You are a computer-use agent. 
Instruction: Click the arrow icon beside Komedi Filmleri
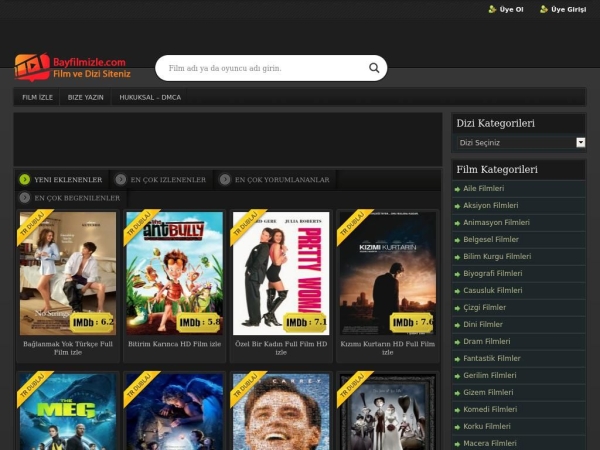tap(457, 410)
